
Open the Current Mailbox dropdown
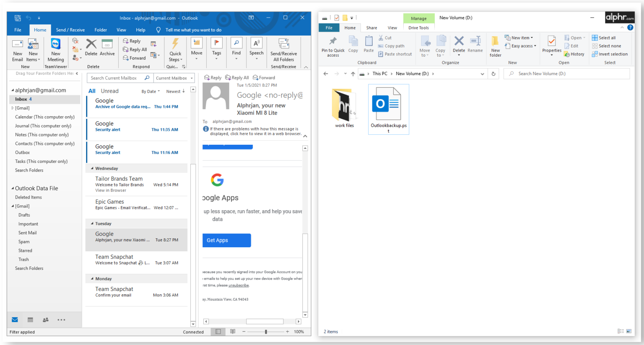click(174, 78)
